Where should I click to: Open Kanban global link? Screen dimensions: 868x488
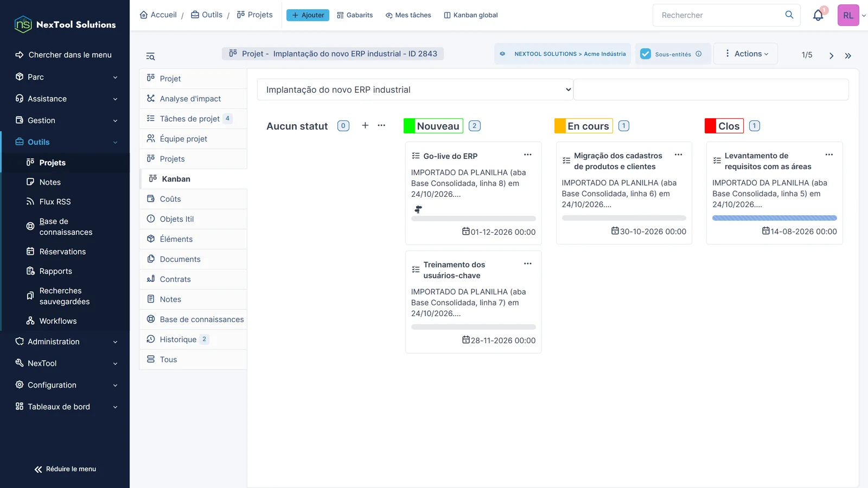(471, 15)
